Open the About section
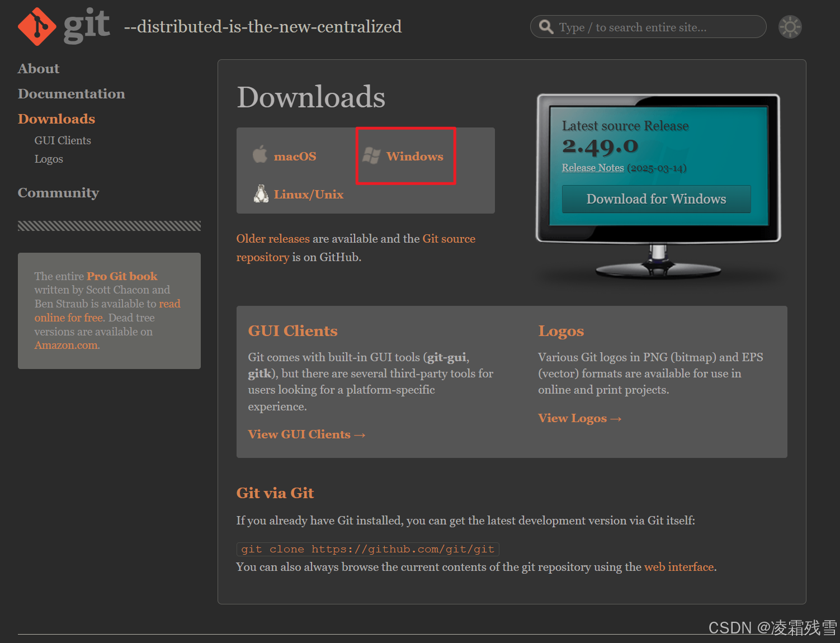Image resolution: width=840 pixels, height=643 pixels. pyautogui.click(x=39, y=69)
